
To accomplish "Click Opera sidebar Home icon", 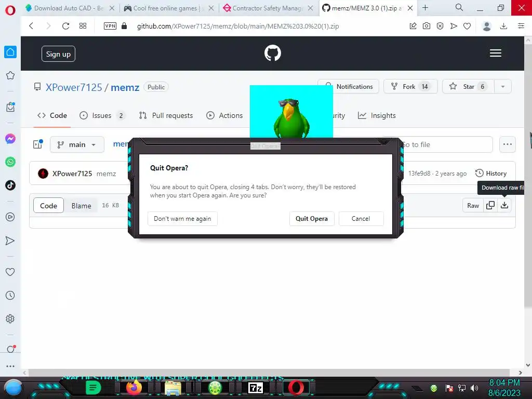I will (x=10, y=52).
